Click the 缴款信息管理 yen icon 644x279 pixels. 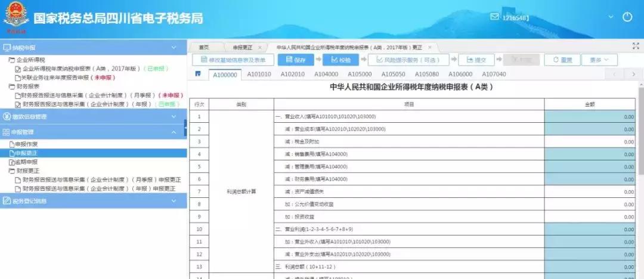tap(7, 117)
